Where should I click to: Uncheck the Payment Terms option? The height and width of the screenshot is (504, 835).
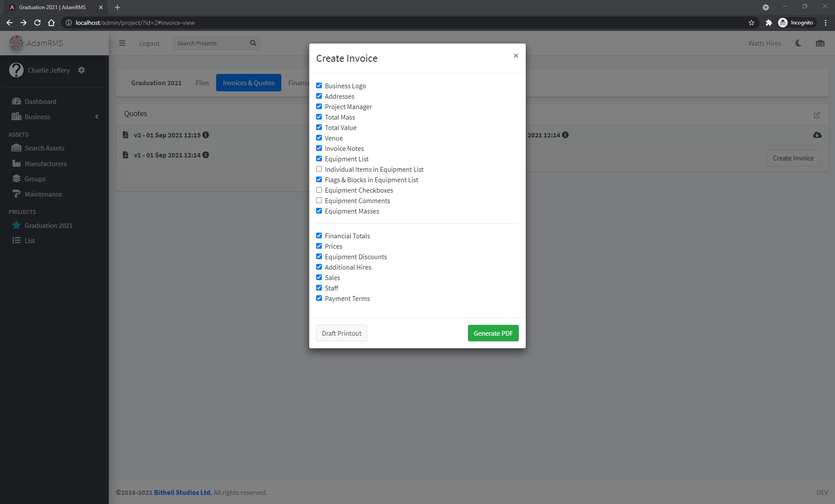[x=319, y=298]
